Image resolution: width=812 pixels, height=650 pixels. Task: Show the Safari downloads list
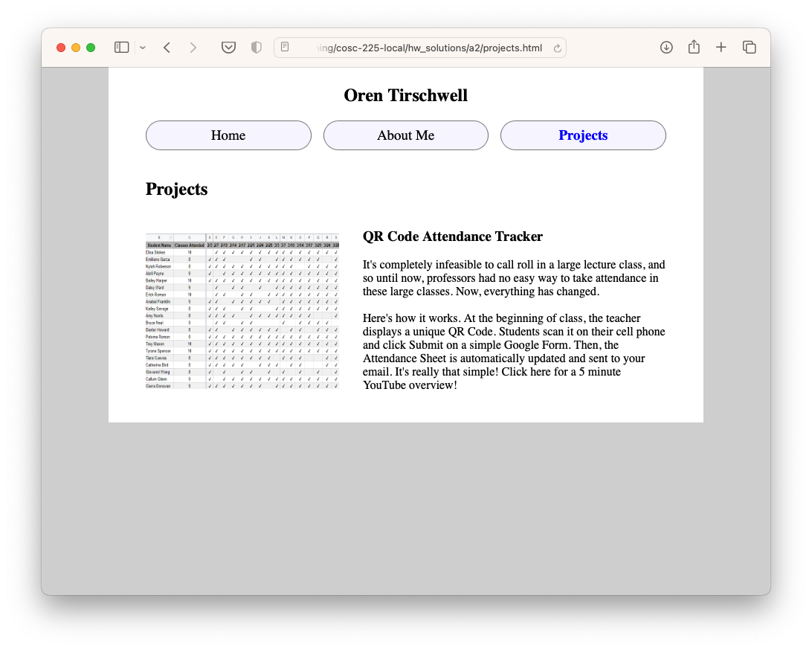click(666, 48)
